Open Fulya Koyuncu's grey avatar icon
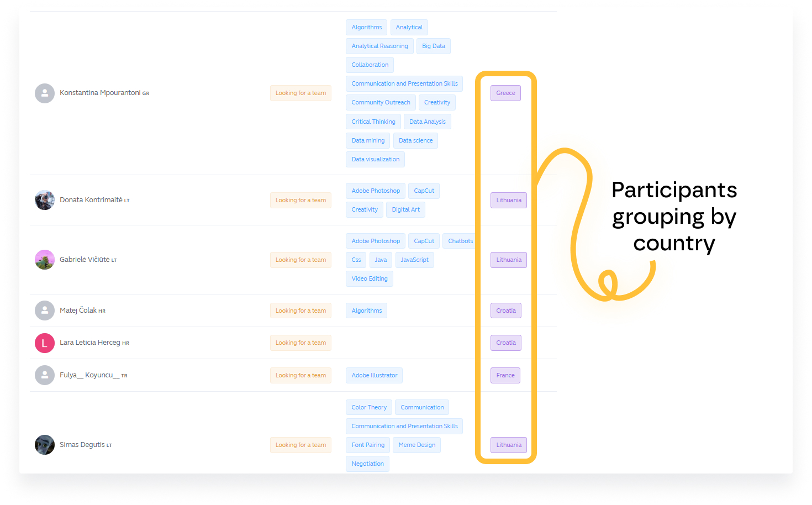The image size is (812, 505). click(45, 375)
